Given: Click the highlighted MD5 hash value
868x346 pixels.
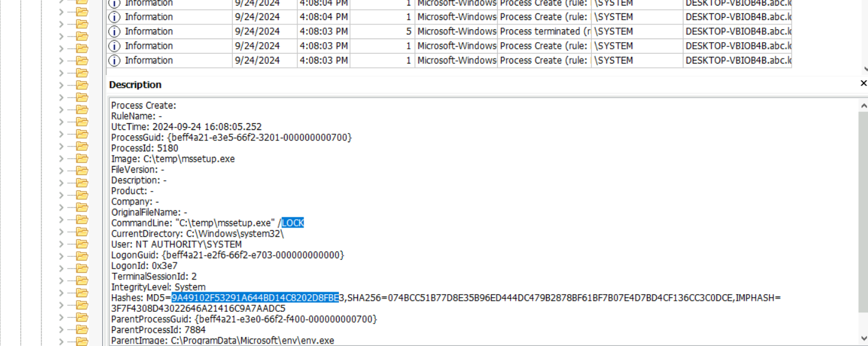Looking at the screenshot, I should (255, 298).
